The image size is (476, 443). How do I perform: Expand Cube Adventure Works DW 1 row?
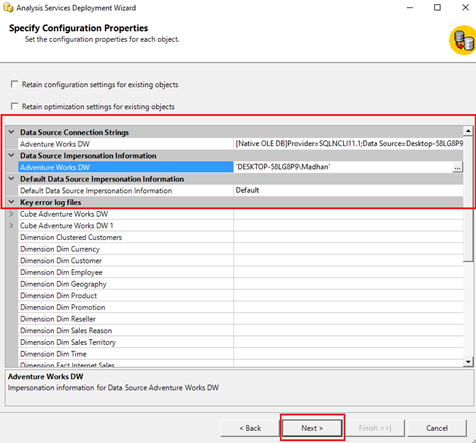coord(12,225)
